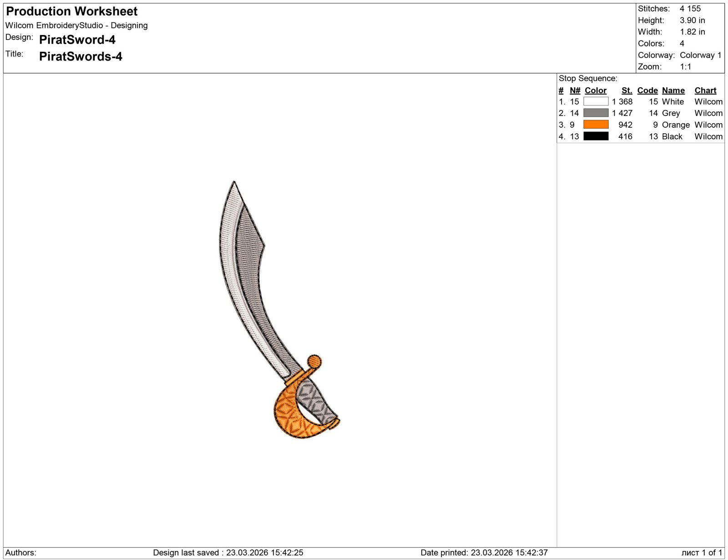
Task: Click the Chart column header
Action: pyautogui.click(x=705, y=90)
